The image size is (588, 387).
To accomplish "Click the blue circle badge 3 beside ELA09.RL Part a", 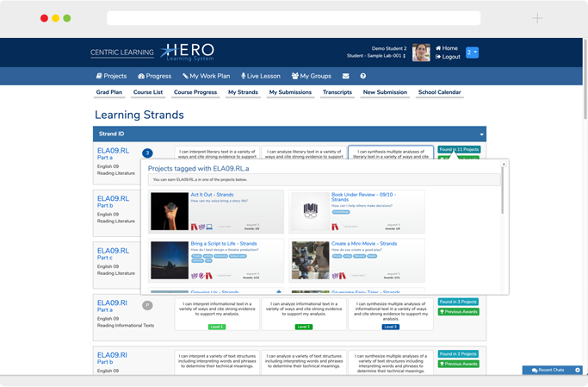I will pyautogui.click(x=147, y=153).
